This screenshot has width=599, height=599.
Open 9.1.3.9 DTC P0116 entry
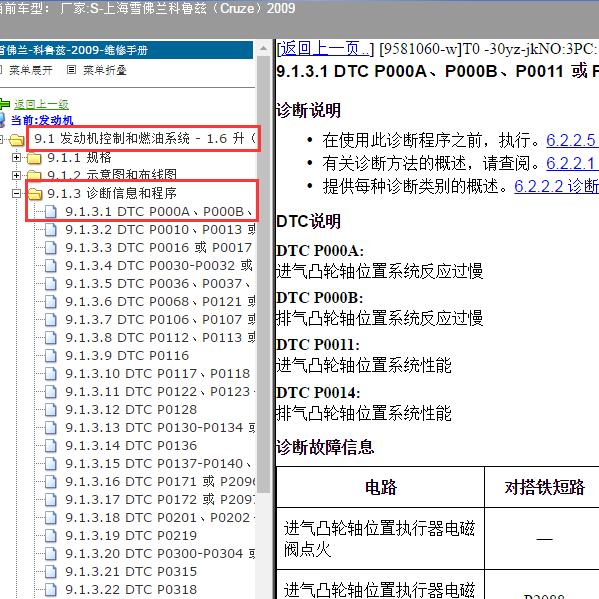[x=127, y=356]
